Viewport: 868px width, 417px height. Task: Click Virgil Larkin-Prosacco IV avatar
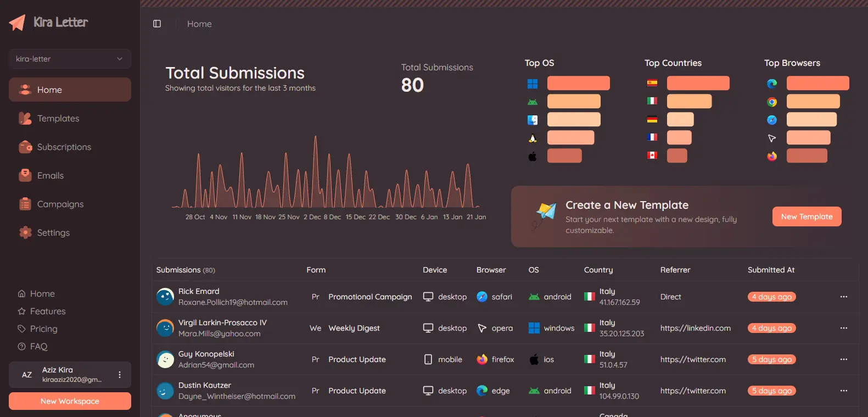coord(165,328)
